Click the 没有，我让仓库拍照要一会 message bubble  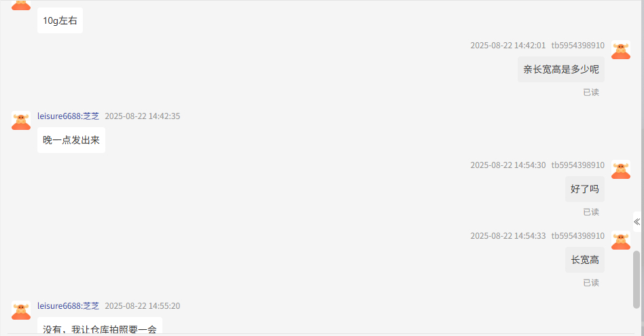100,326
